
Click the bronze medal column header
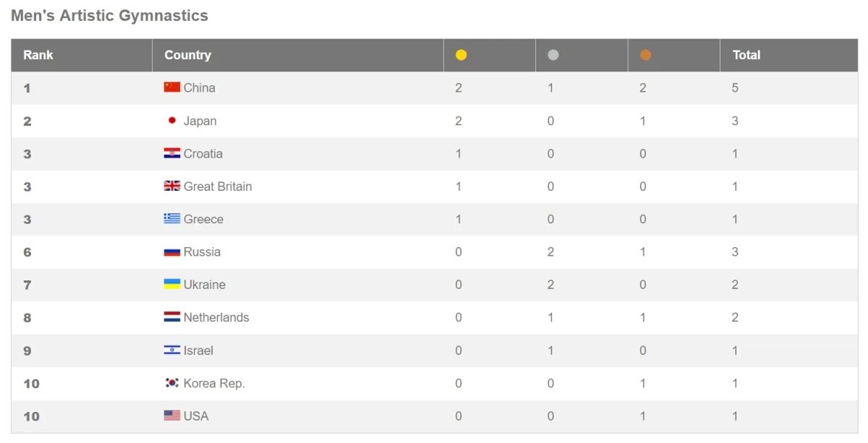pos(645,55)
